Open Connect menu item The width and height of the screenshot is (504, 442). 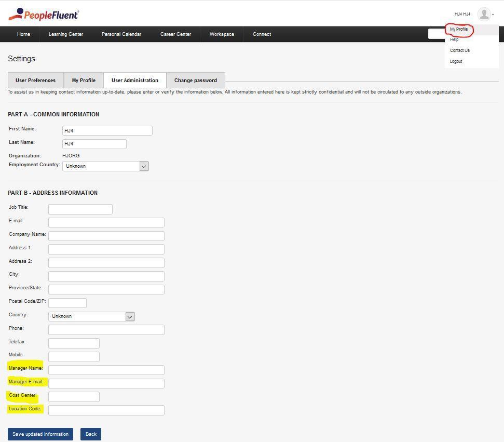(262, 34)
